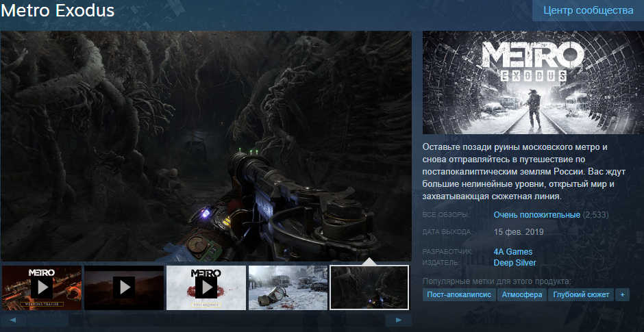
Task: Open the main tunnel screenshot in full view
Action: click(206, 146)
